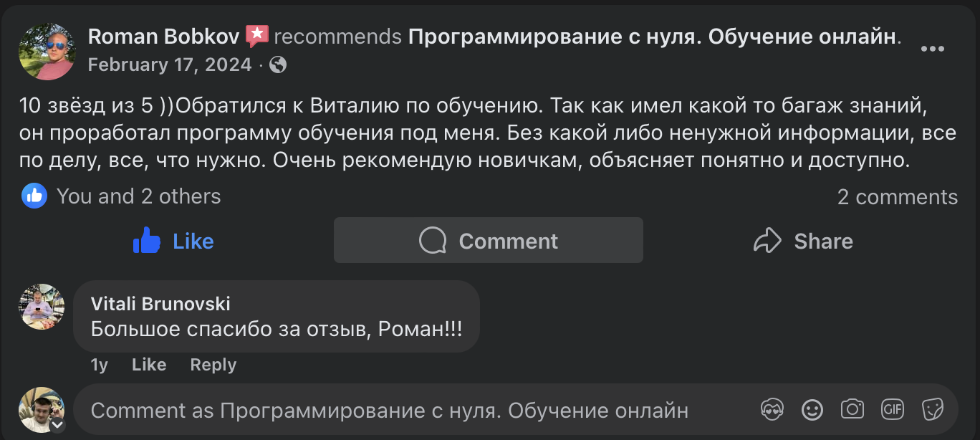Click the blue thumbs-up reaction icon
Image resolution: width=980 pixels, height=440 pixels.
[33, 196]
